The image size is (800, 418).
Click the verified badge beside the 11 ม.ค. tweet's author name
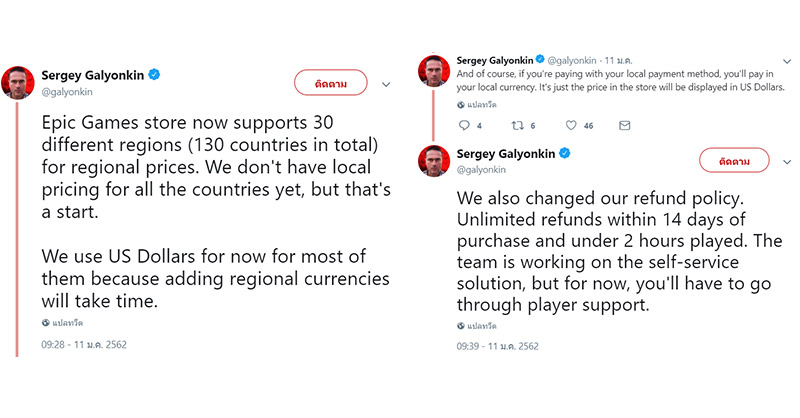coord(539,59)
